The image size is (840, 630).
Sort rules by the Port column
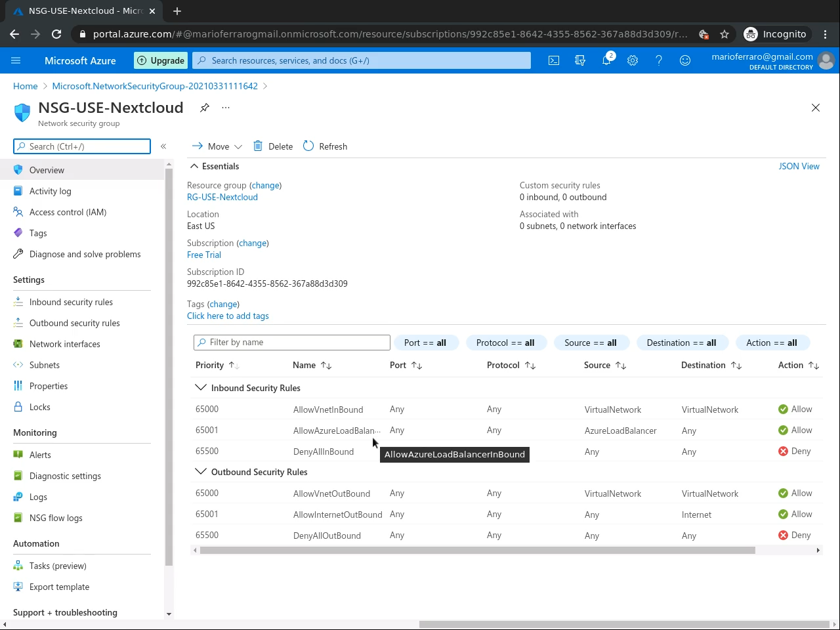click(x=406, y=366)
